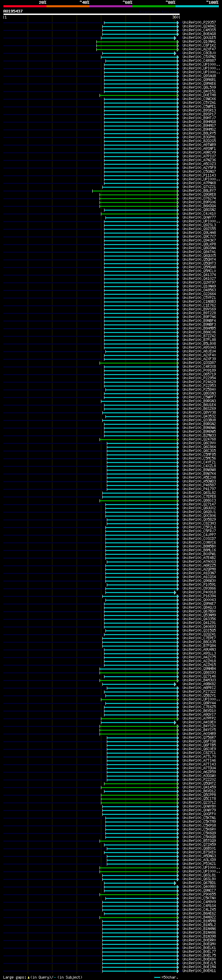Screen dimensions: 222x980
Task: Click the red 20% identity color segment
Action: (25, 6)
